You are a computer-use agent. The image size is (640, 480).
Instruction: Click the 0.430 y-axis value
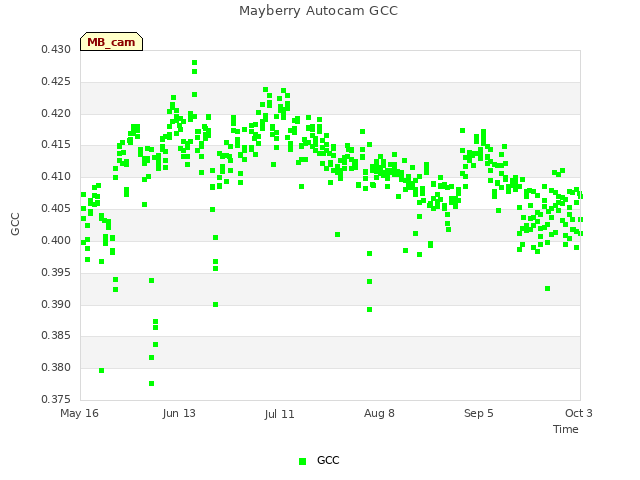pos(56,49)
